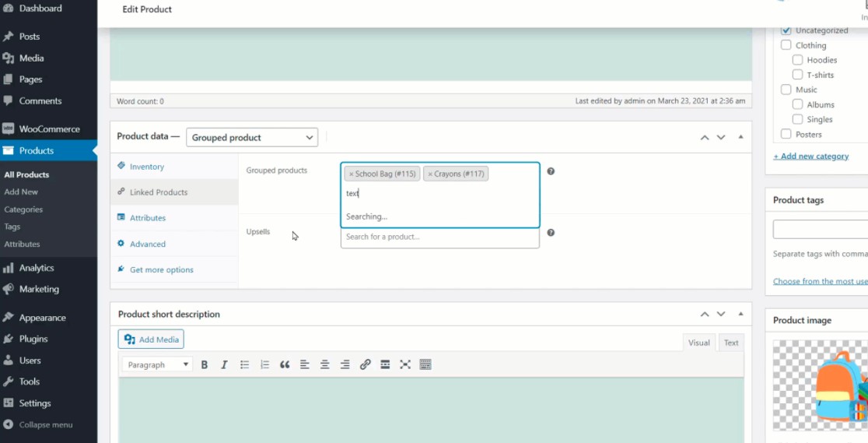Click the toolbar toggle keyboard icon
This screenshot has height=443, width=868.
coord(425,364)
